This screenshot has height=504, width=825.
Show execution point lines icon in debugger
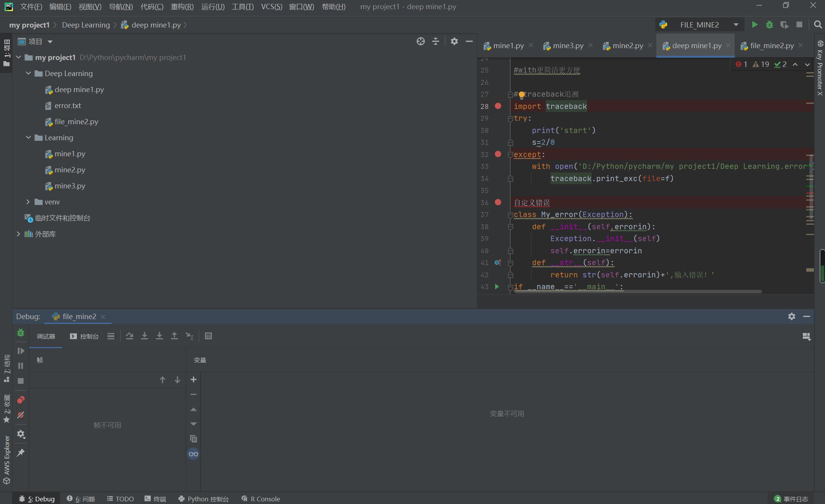click(x=111, y=336)
